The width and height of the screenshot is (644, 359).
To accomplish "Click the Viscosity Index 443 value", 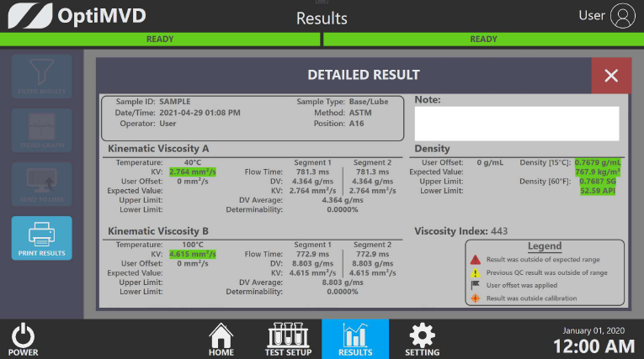I will click(499, 231).
